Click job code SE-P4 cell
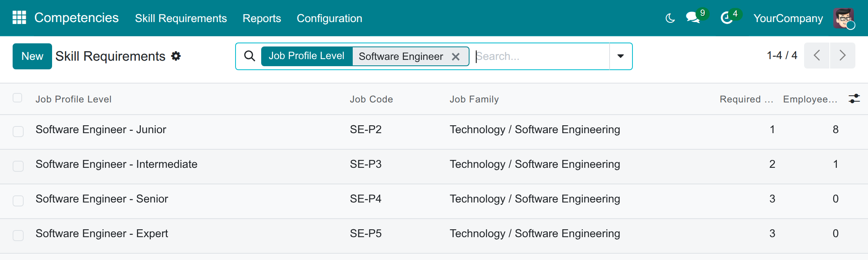868x260 pixels. coord(366,199)
